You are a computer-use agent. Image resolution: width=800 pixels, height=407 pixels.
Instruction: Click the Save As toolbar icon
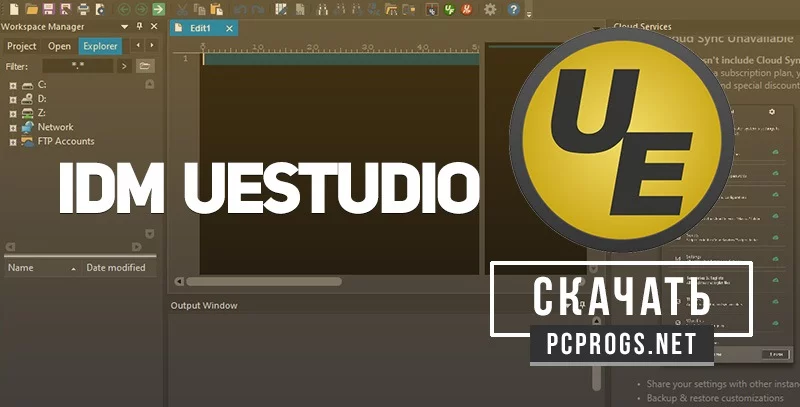tap(65, 9)
